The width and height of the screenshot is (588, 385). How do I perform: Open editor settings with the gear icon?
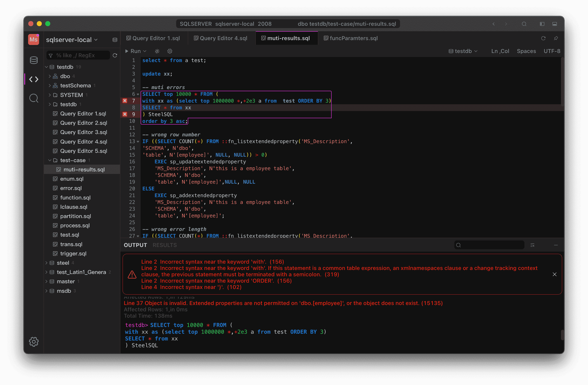(170, 51)
